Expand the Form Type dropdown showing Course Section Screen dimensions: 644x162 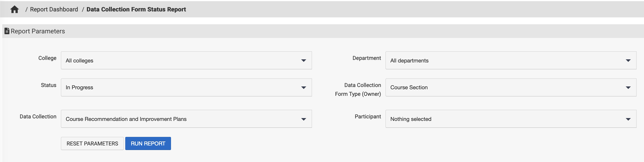coord(511,88)
